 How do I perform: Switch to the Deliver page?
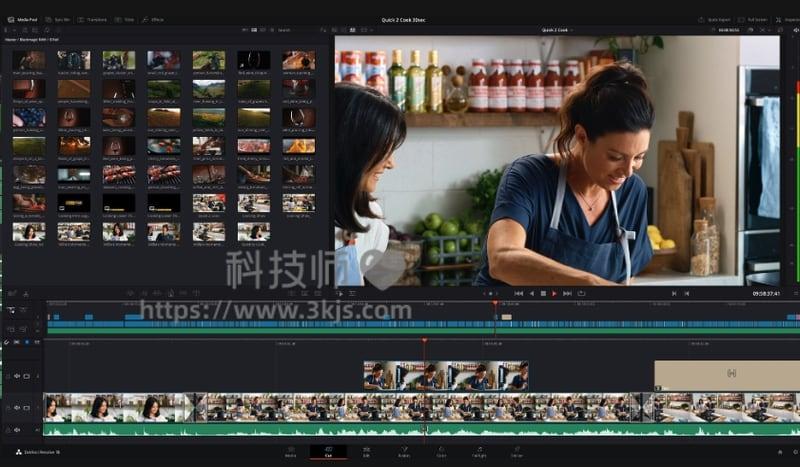[x=516, y=452]
